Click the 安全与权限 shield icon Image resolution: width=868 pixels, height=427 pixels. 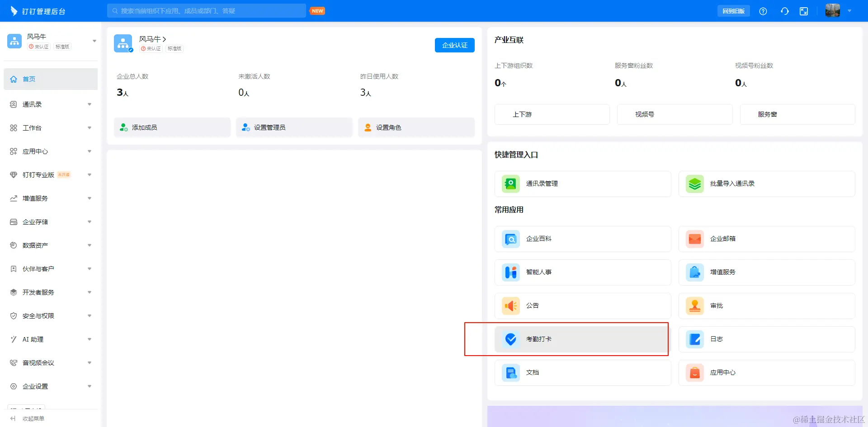(x=14, y=316)
